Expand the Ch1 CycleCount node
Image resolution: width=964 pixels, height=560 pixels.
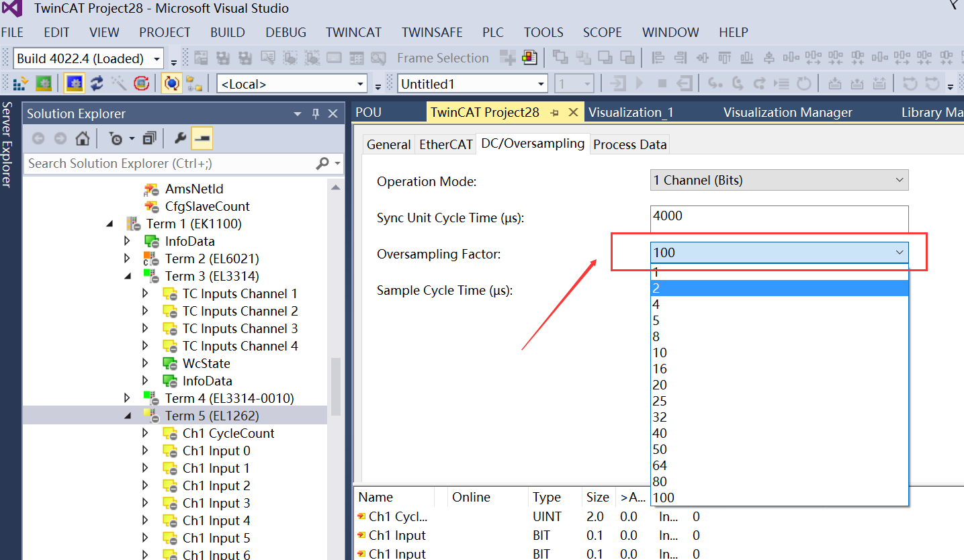145,433
